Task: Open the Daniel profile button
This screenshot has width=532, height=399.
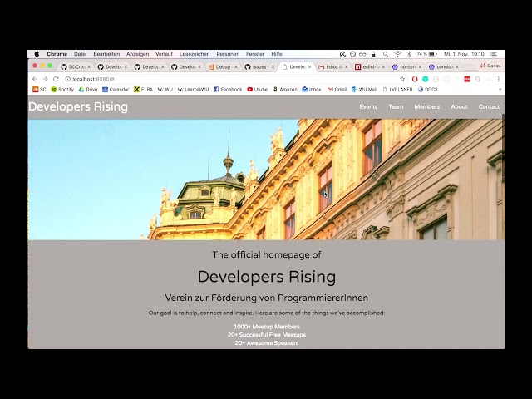Action: pyautogui.click(x=490, y=66)
